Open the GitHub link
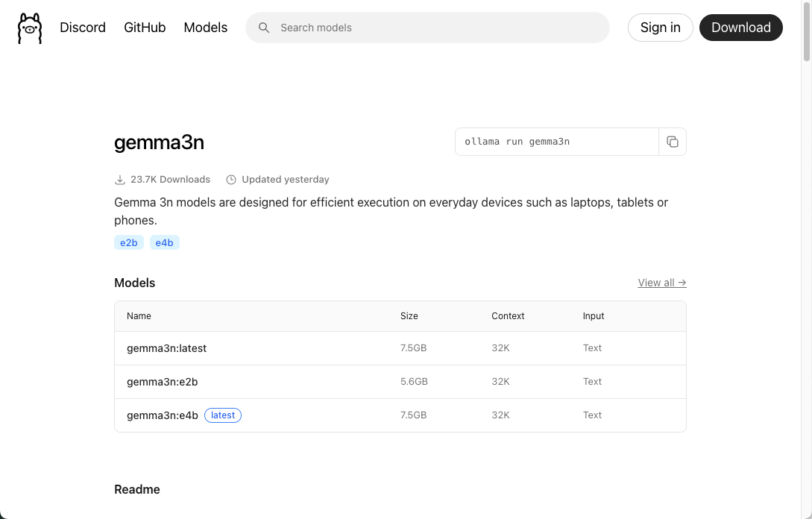812x519 pixels. point(145,28)
